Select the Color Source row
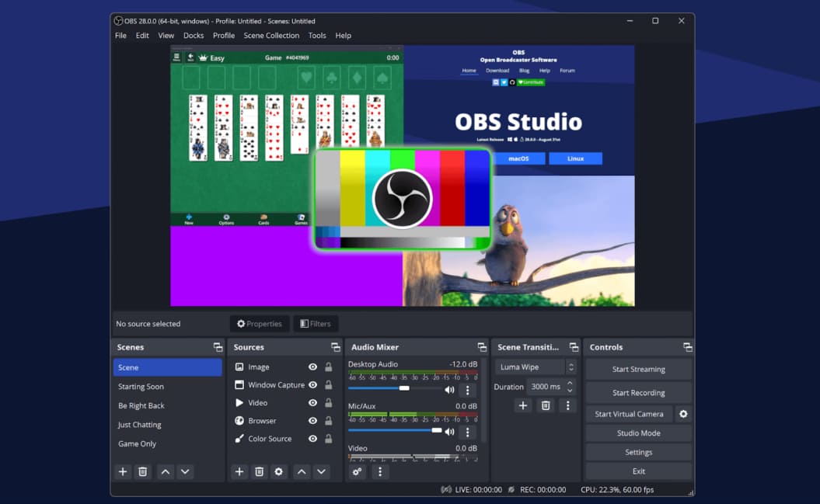Screen dimensions: 820x504 (x=284, y=439)
